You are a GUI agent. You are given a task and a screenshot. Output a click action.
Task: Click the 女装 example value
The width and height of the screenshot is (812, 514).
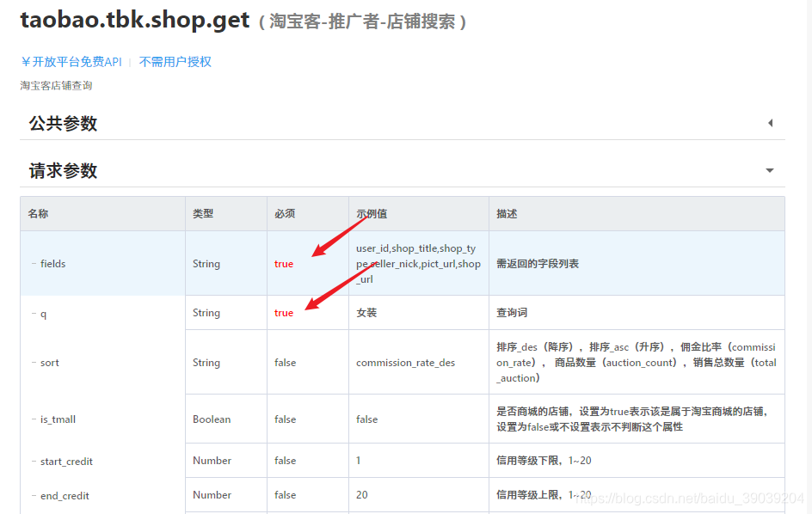[366, 313]
